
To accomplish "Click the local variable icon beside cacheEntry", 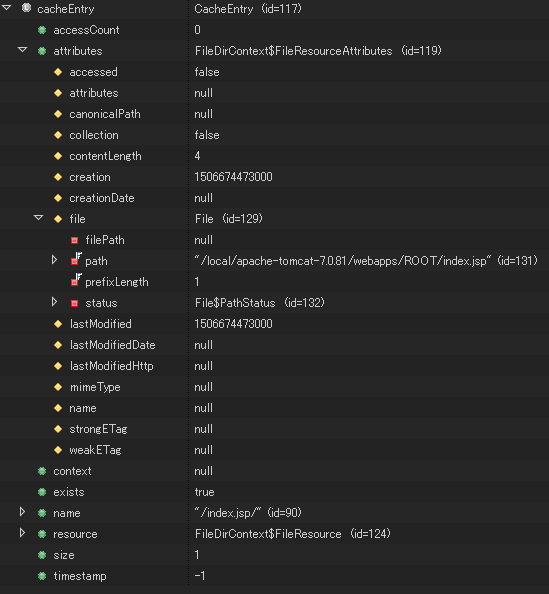I will click(26, 8).
